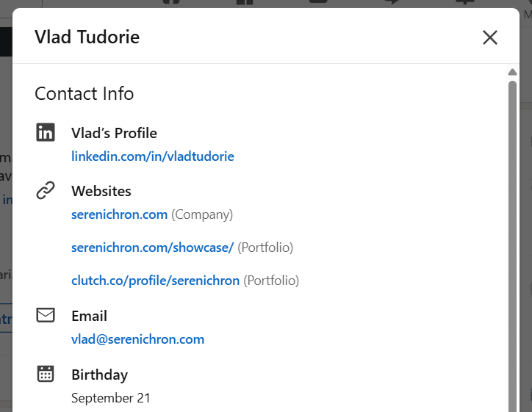Open the linkedin.com/in/vladtudorie profile link

pyautogui.click(x=153, y=156)
